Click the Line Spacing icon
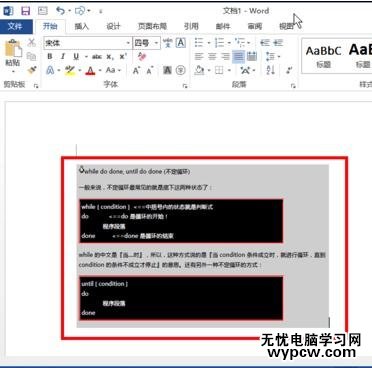The height and width of the screenshot is (368, 372). (x=270, y=57)
